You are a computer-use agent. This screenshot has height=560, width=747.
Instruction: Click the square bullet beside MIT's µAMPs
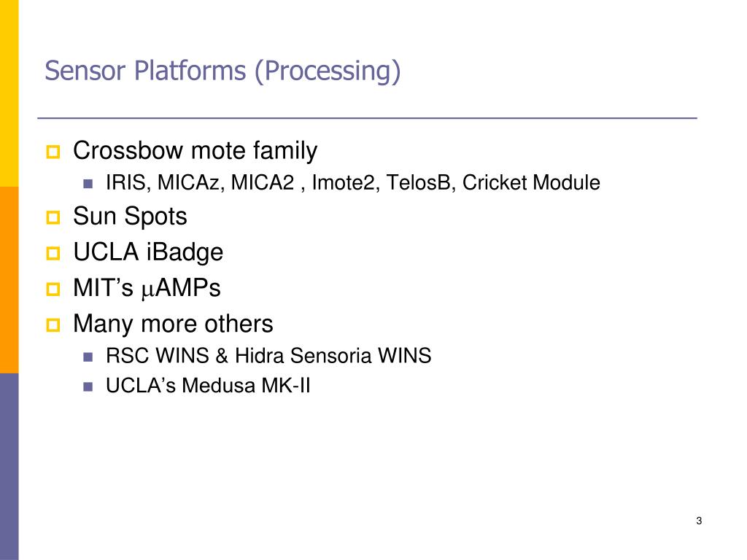pos(53,289)
